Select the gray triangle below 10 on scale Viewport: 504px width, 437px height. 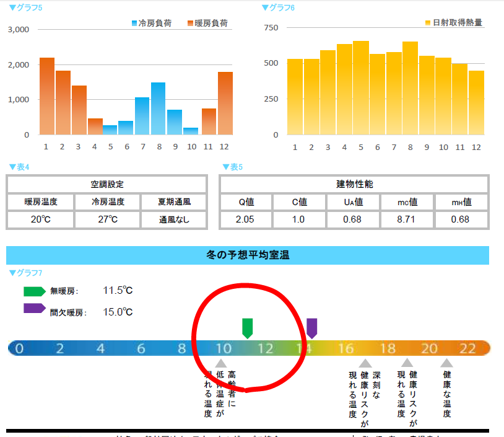pos(220,363)
